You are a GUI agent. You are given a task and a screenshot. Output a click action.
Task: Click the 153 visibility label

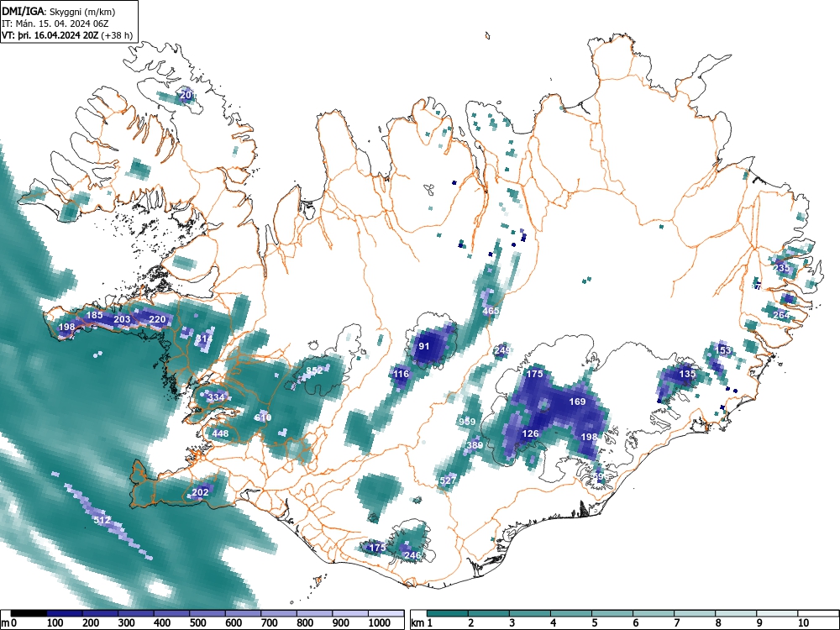click(722, 350)
